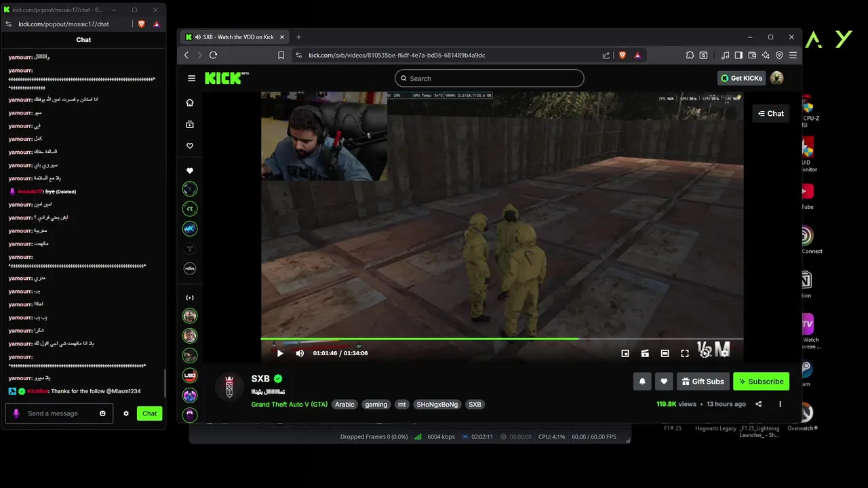This screenshot has width=868, height=488.
Task: Open the Kick hamburger sidebar menu
Action: tap(191, 78)
